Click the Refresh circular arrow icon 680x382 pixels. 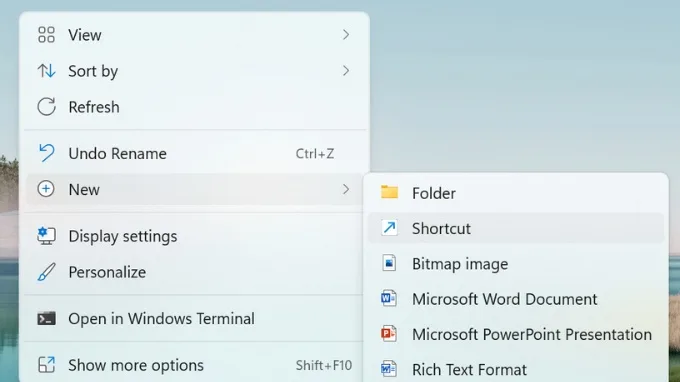(x=46, y=107)
